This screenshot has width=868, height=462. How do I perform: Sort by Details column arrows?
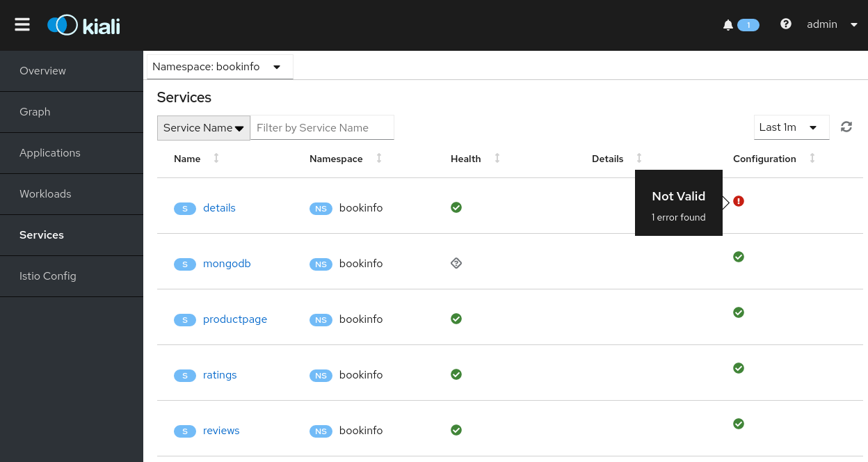[639, 159]
